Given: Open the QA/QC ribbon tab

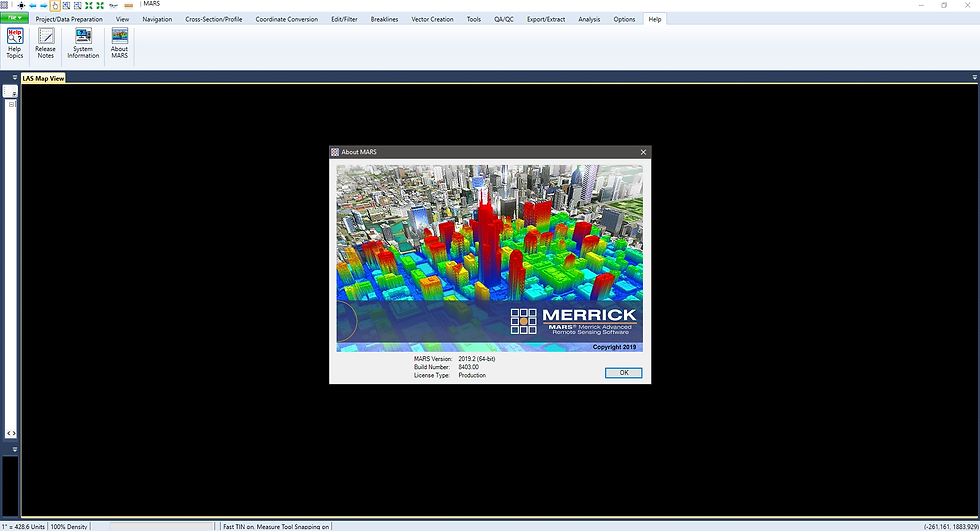Looking at the screenshot, I should [504, 19].
